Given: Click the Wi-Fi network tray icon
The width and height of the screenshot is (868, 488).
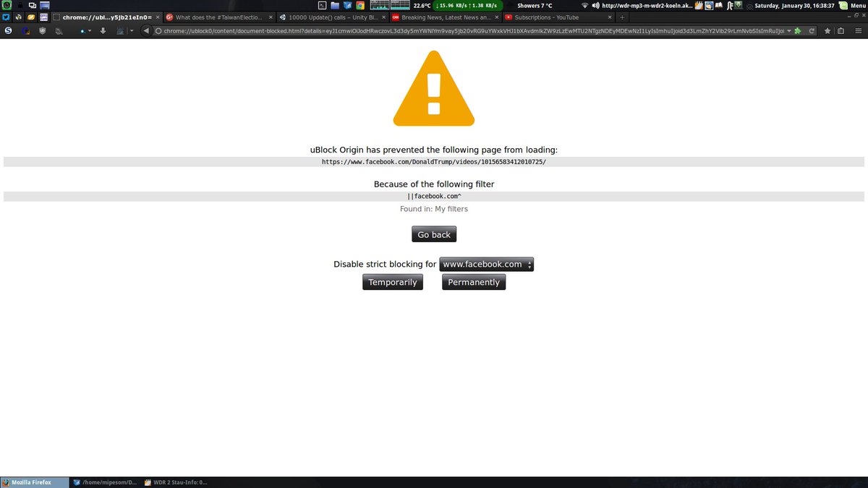Looking at the screenshot, I should click(x=585, y=6).
